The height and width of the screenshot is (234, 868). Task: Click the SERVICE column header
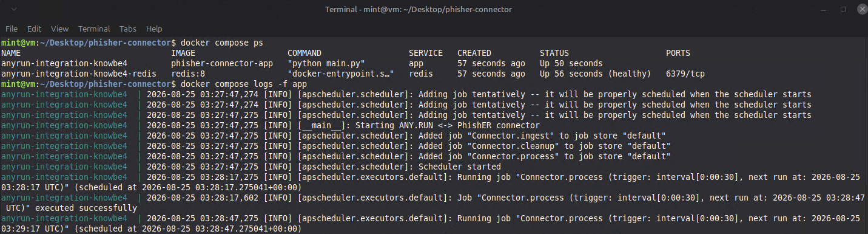point(426,53)
